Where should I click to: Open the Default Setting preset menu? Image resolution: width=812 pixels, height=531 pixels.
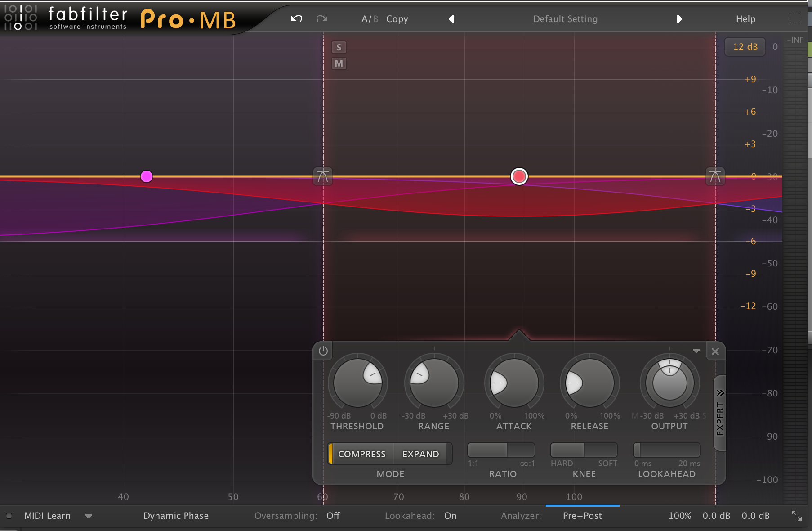[565, 19]
